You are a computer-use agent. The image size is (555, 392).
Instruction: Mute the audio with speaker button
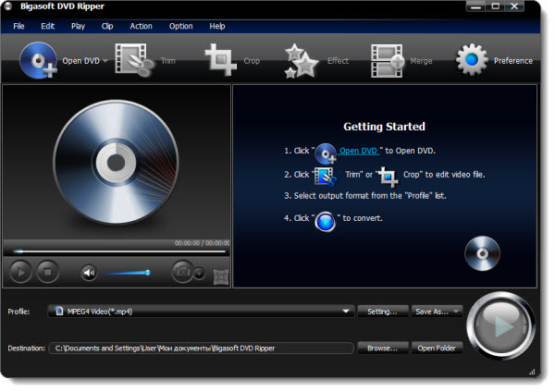tap(89, 272)
